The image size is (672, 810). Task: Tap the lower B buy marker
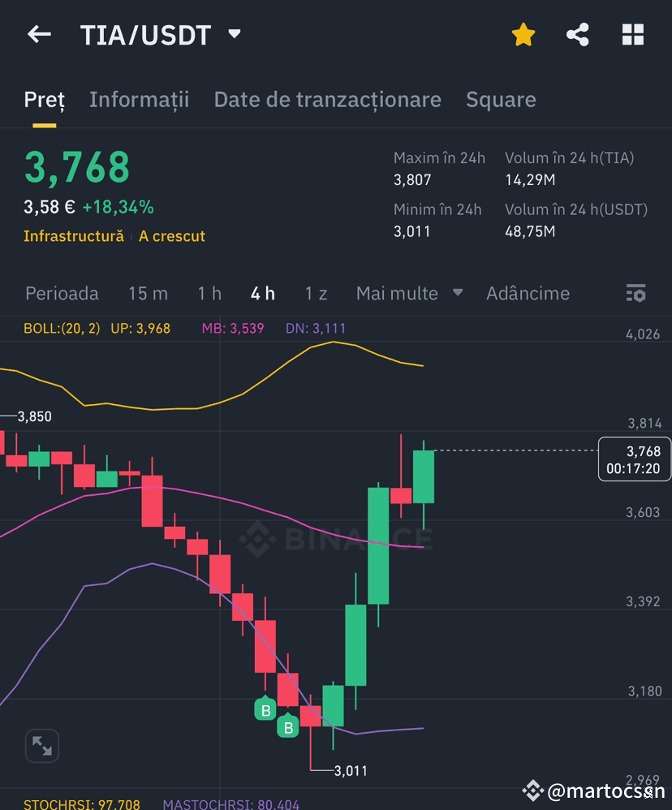(288, 726)
